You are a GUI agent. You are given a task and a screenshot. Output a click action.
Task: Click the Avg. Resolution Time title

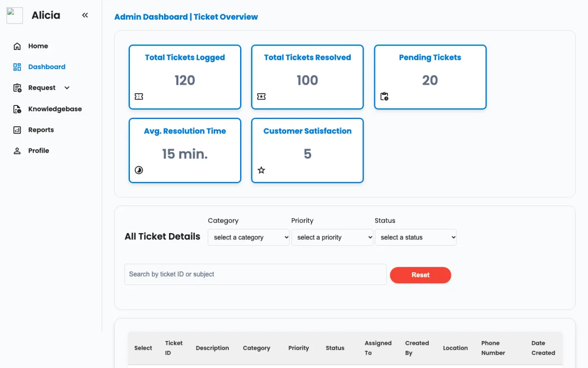click(x=185, y=131)
